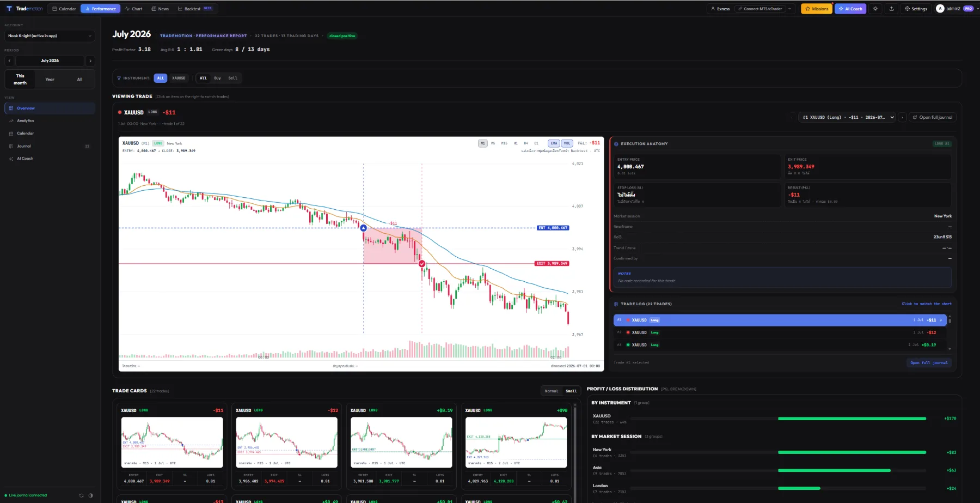Open the #1 XAUUSD (Long) trade selector dropdown

pos(848,117)
